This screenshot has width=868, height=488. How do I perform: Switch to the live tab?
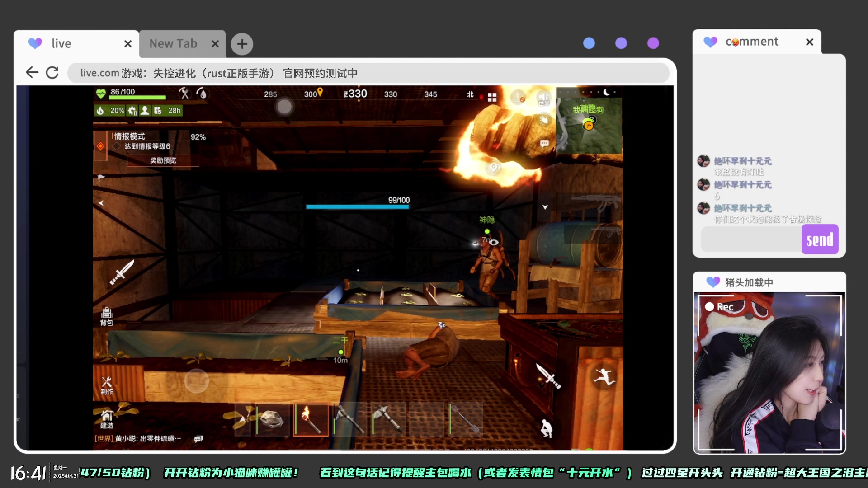pyautogui.click(x=76, y=44)
